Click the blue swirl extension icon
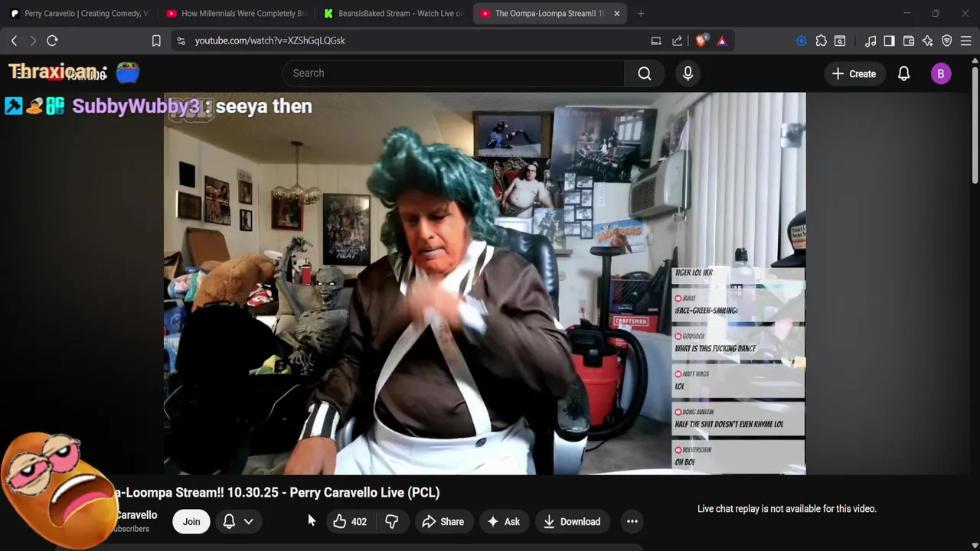This screenshot has width=980, height=551. click(x=802, y=41)
